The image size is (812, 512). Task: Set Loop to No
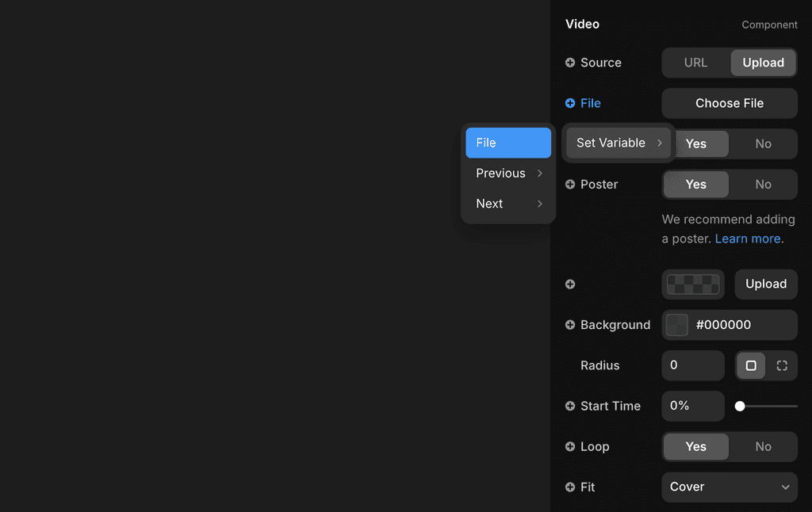pos(763,446)
